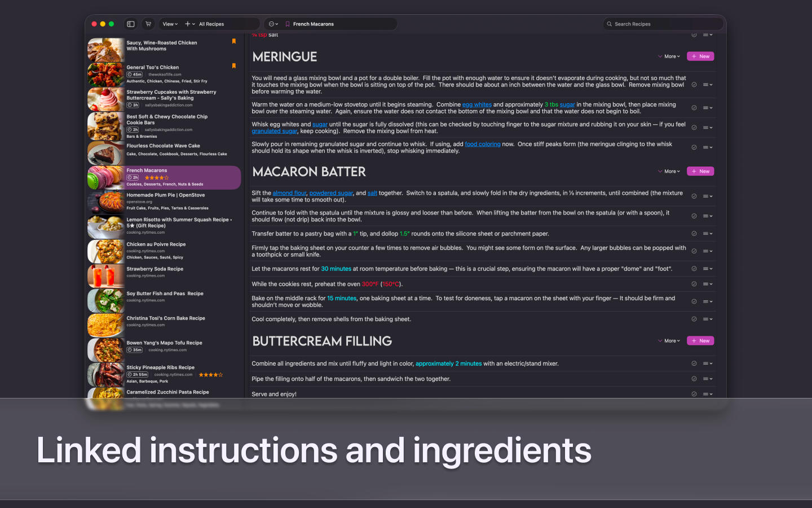The width and height of the screenshot is (812, 508).
Task: Click inside the Search Recipes field
Action: (663, 24)
